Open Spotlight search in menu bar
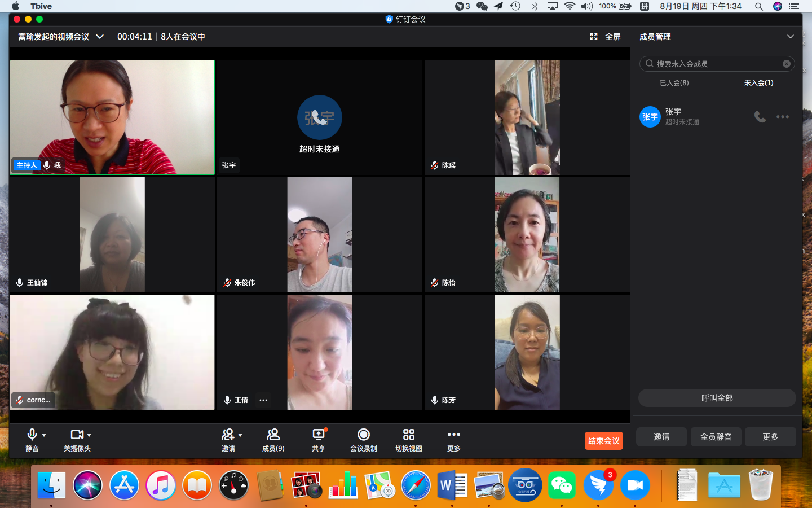Screen dimensions: 812x508 [x=759, y=6]
